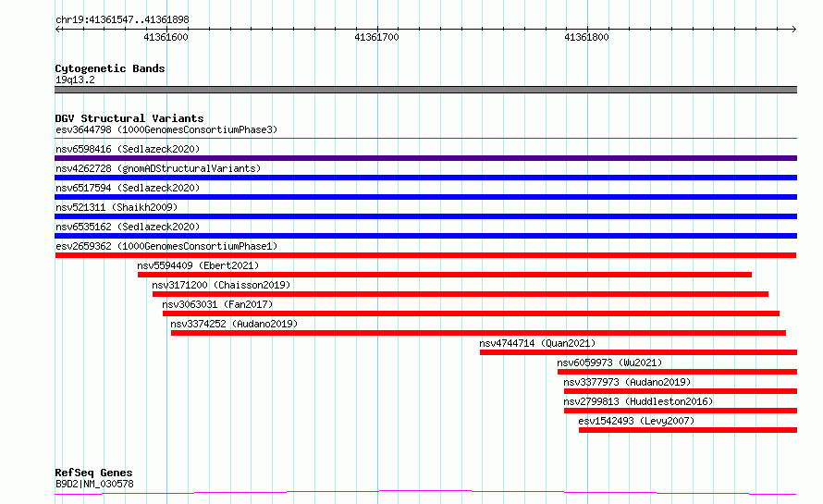Open nsv6598416 (Sedlazeck2020) variant label
Image resolution: width=823 pixels, height=504 pixels.
tap(128, 149)
